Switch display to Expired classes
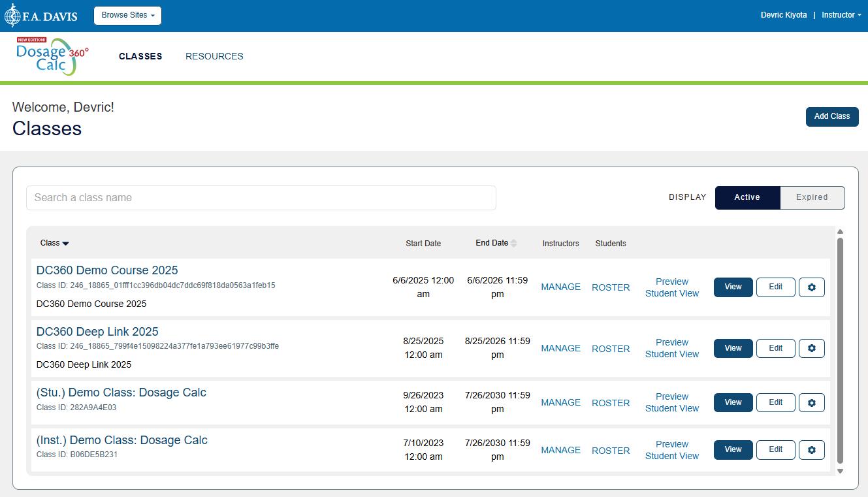Viewport: 868px width, 497px height. (812, 197)
